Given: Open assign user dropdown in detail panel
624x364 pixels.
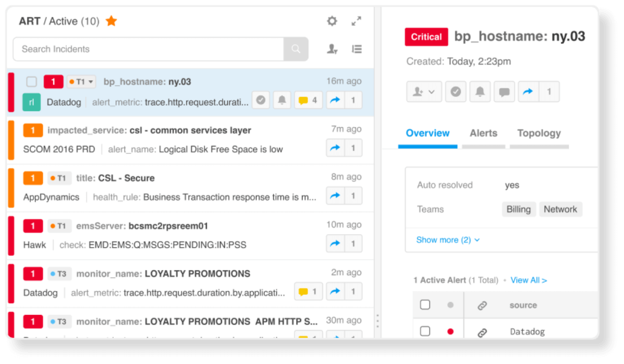Looking at the screenshot, I should click(424, 92).
